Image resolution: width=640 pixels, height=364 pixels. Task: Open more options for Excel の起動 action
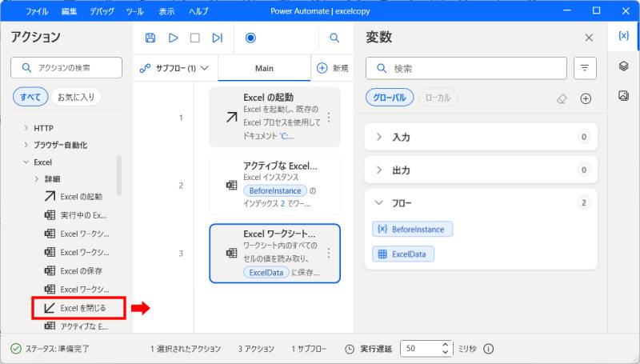(329, 118)
